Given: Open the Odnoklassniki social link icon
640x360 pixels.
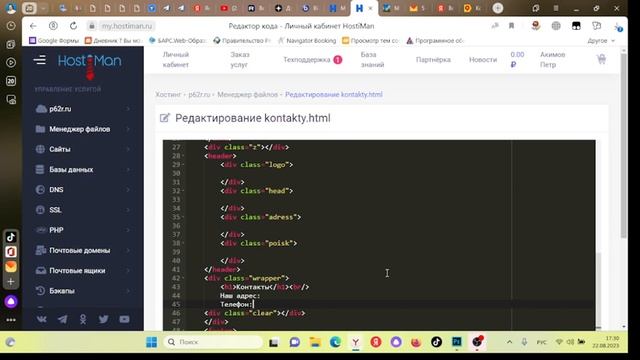Looking at the screenshot, I should (83, 319).
